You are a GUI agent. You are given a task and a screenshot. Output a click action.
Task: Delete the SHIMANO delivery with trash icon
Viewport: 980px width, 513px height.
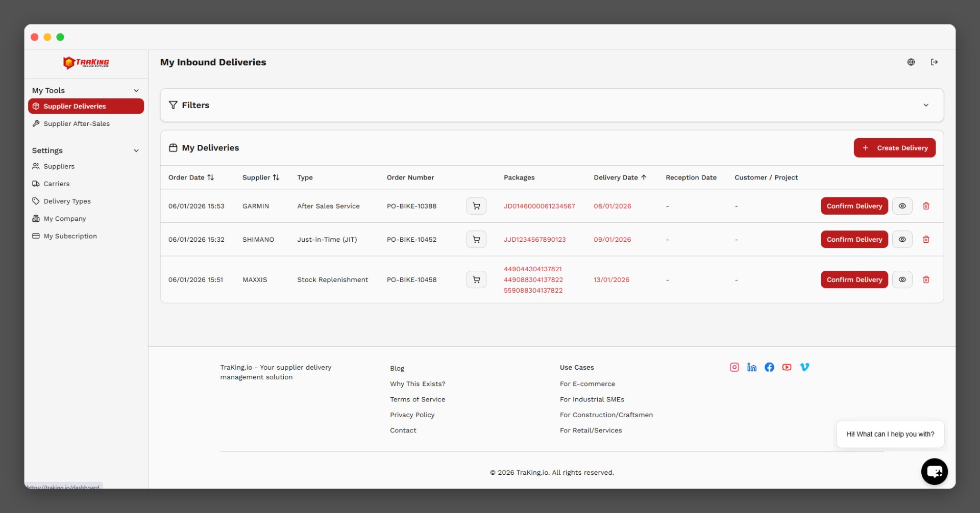(x=926, y=239)
